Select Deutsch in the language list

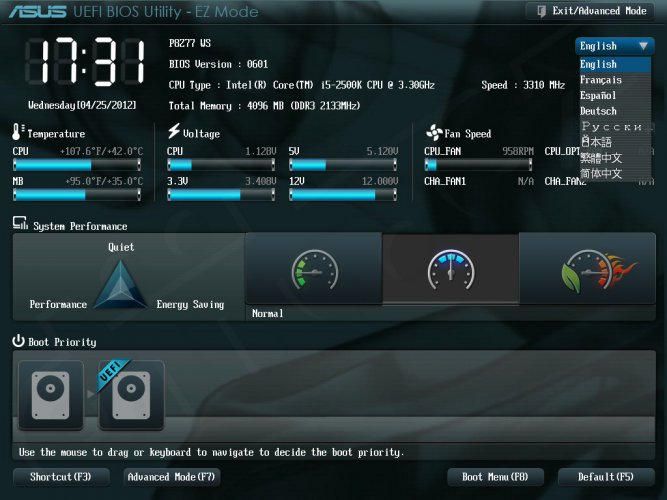pos(615,111)
